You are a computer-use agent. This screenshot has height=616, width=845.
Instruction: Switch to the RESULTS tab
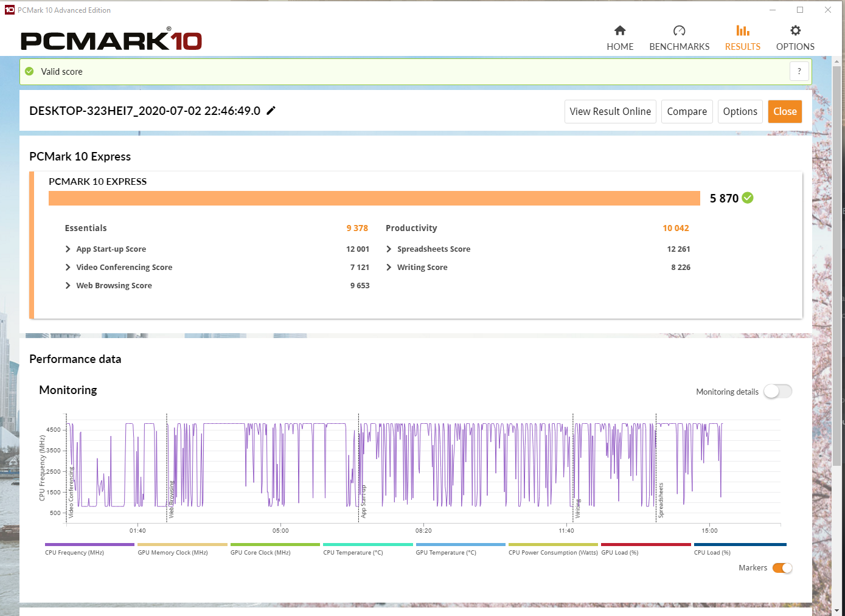tap(743, 38)
